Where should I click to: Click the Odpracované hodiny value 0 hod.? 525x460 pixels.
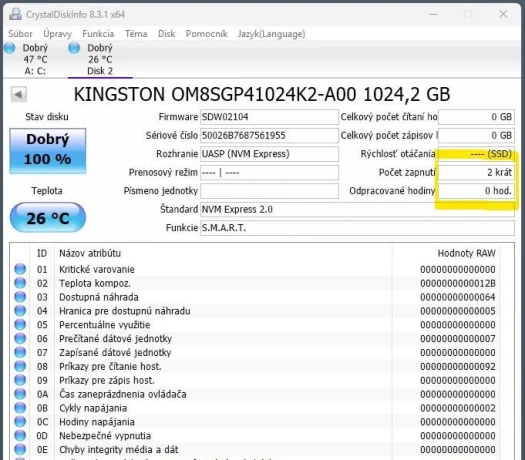pyautogui.click(x=476, y=191)
